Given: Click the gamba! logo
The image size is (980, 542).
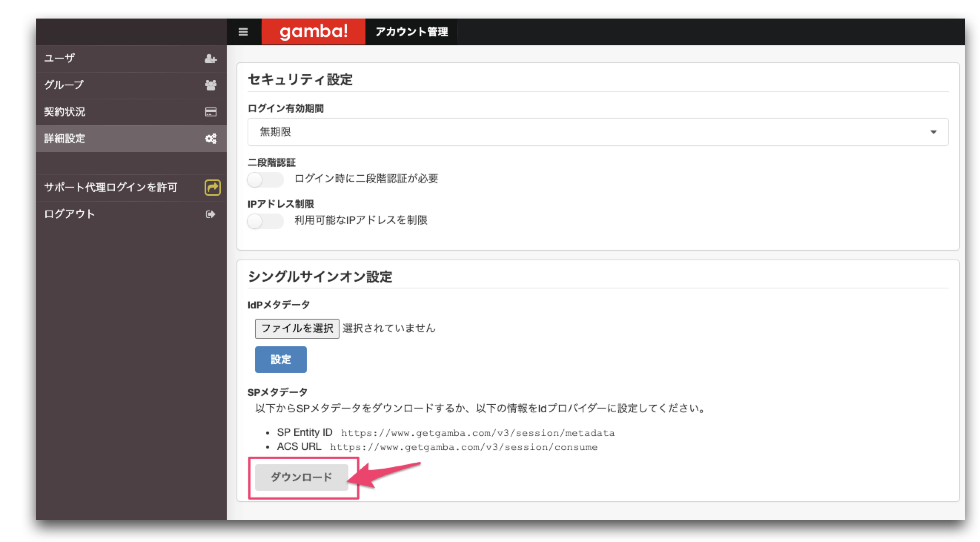Looking at the screenshot, I should tap(314, 32).
